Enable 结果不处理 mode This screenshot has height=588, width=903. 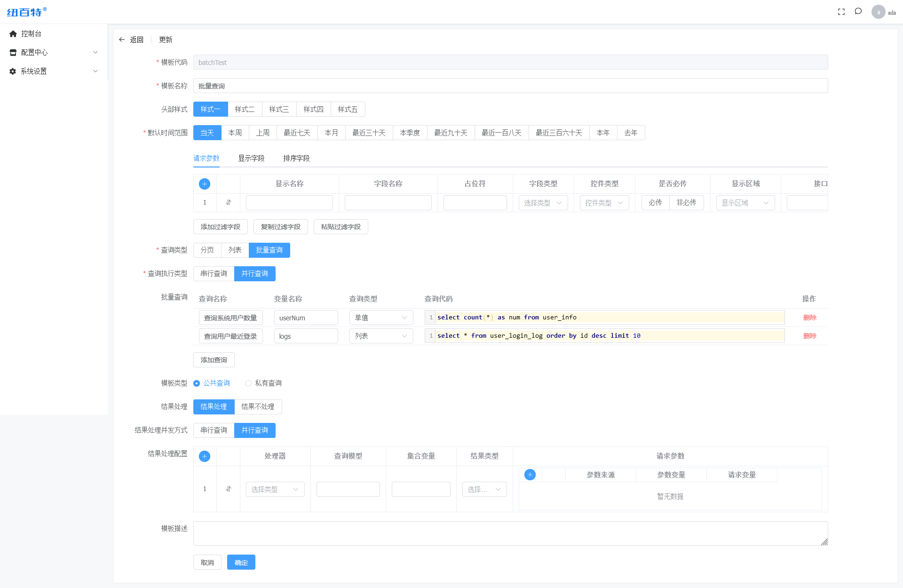[x=258, y=406]
